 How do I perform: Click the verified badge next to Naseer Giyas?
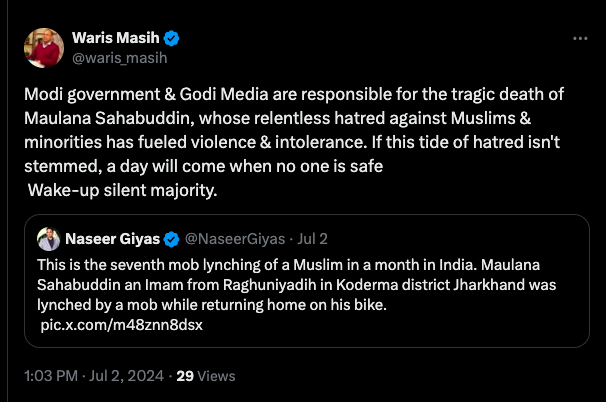[x=172, y=240]
